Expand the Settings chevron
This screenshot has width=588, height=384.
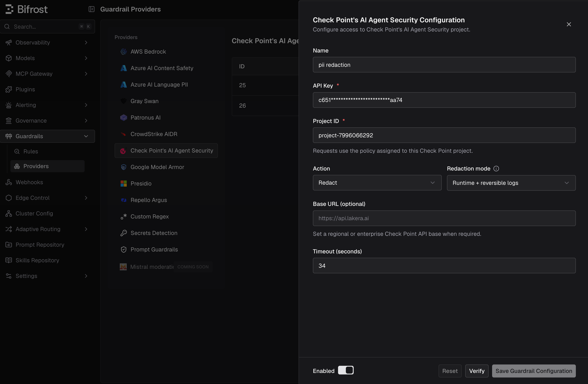click(86, 276)
